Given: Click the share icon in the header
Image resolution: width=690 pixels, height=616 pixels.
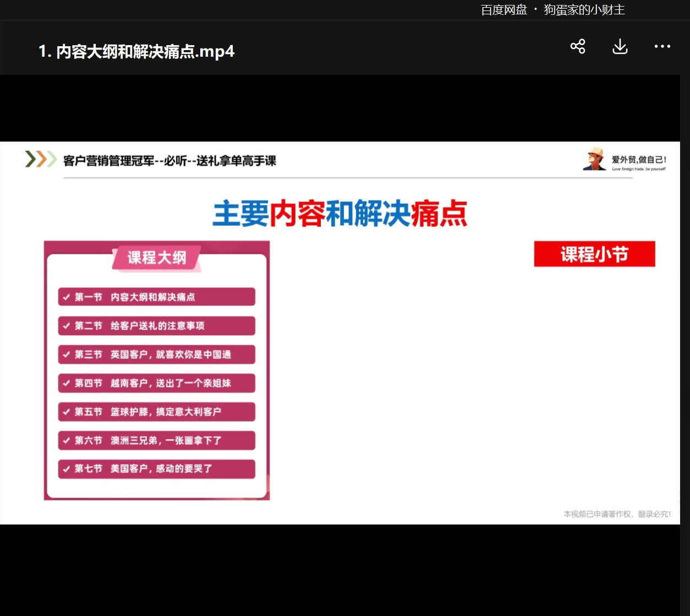Looking at the screenshot, I should (x=578, y=46).
